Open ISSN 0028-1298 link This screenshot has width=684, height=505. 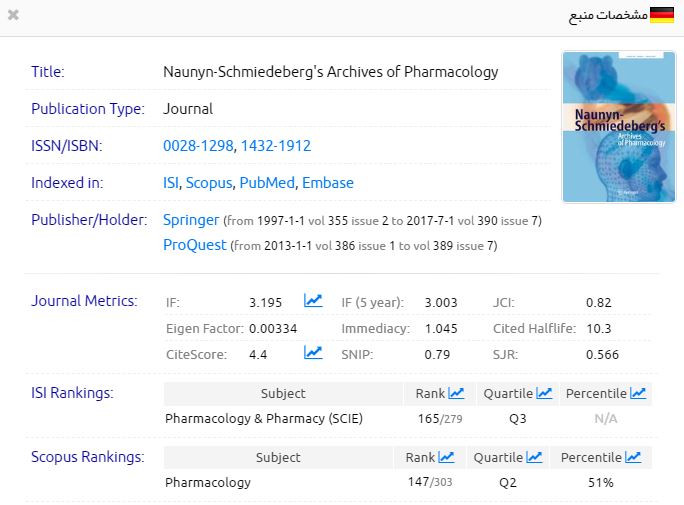click(198, 146)
